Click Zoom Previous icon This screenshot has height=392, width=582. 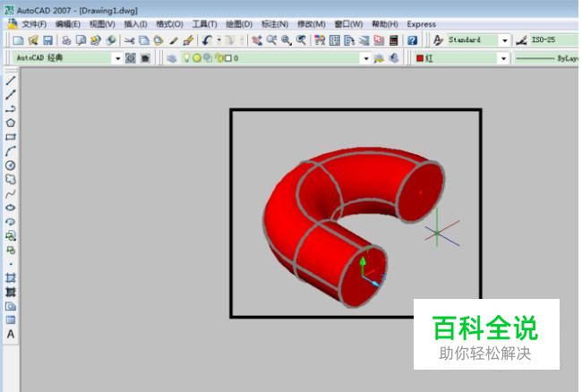click(301, 40)
